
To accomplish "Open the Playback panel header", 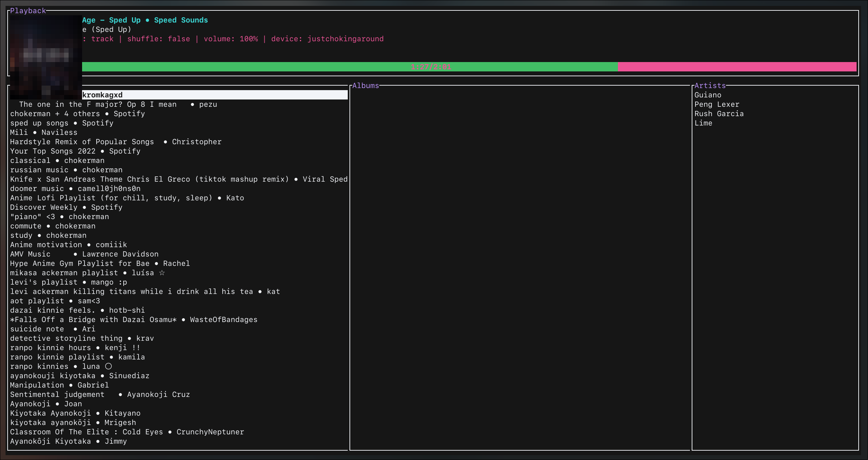I will tap(28, 11).
